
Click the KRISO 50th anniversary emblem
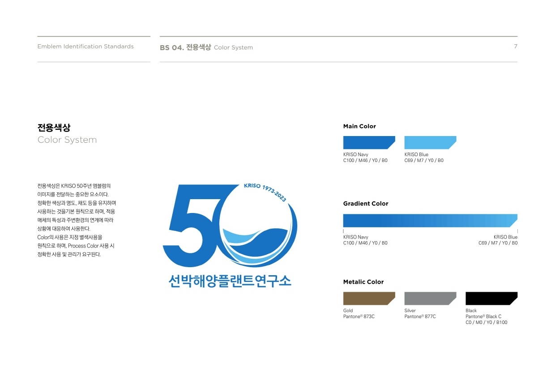[231, 235]
